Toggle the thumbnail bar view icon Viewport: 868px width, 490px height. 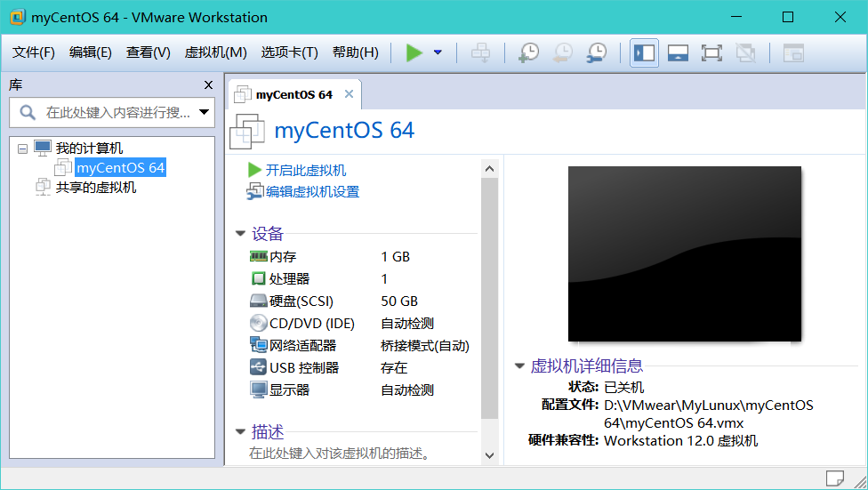[x=678, y=53]
